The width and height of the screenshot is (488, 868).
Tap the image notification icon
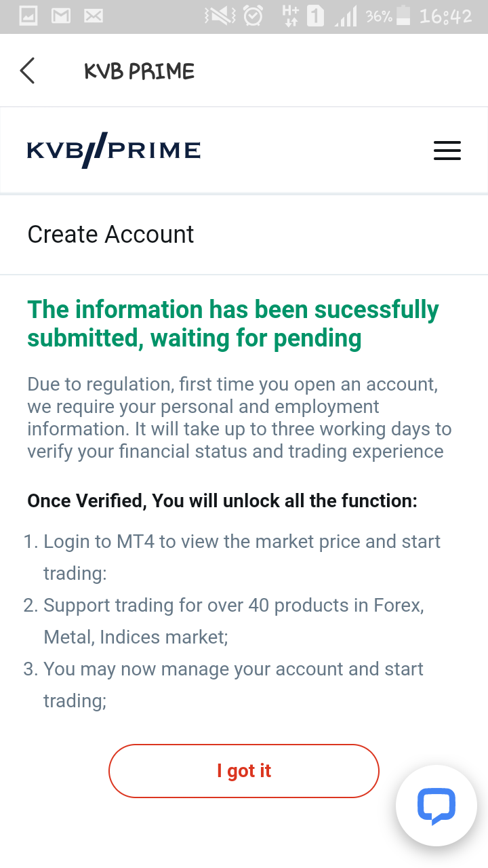click(x=28, y=16)
